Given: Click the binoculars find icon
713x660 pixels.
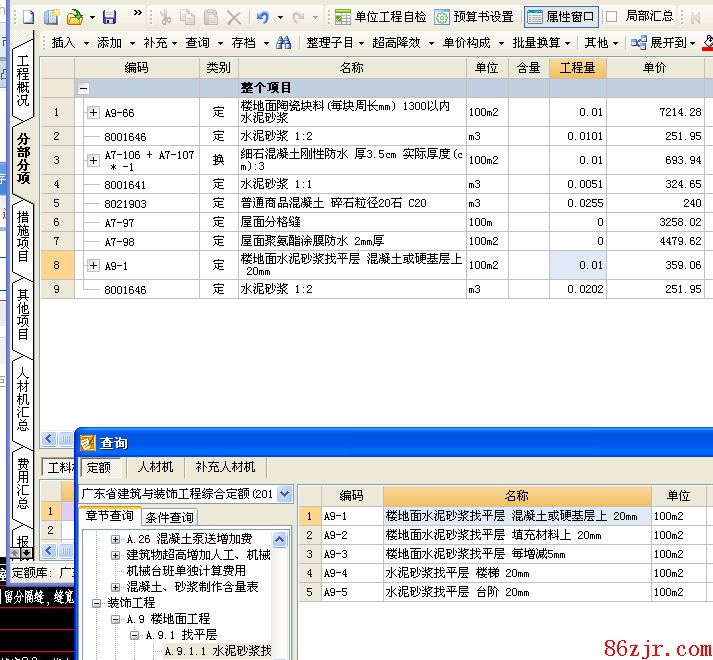Looking at the screenshot, I should click(x=284, y=43).
